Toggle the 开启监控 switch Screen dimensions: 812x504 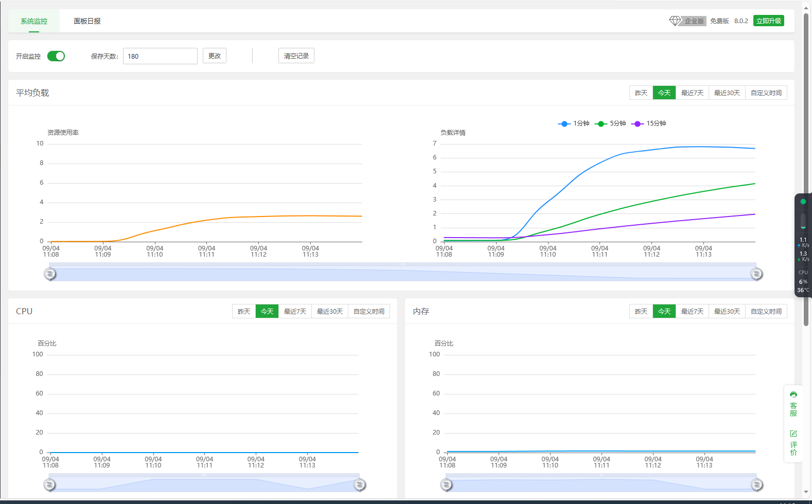point(56,56)
